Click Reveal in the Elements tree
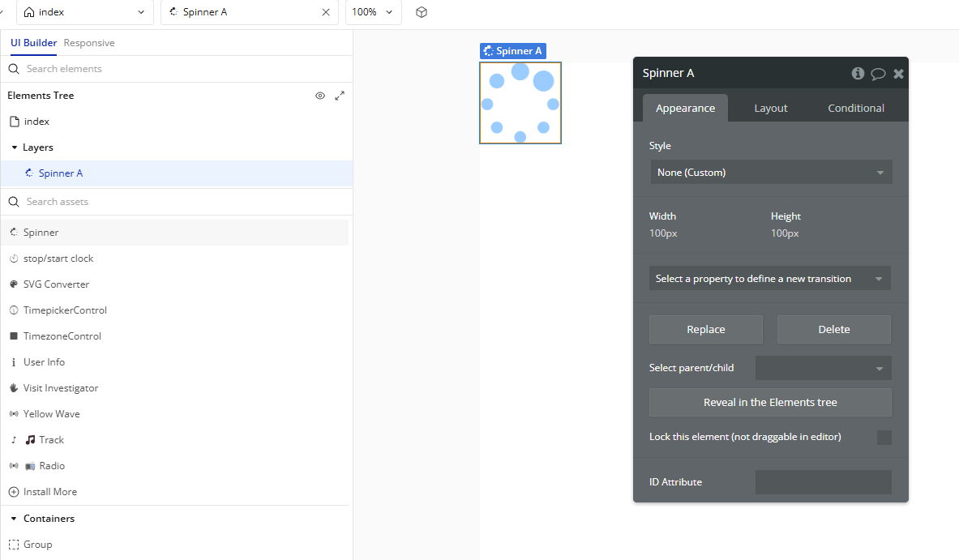Image resolution: width=959 pixels, height=560 pixels. pyautogui.click(x=770, y=402)
